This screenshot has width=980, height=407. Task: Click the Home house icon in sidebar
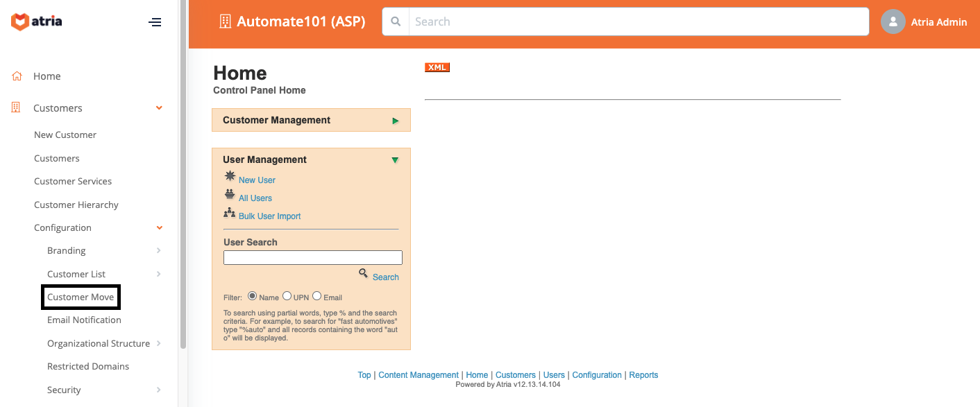tap(17, 76)
